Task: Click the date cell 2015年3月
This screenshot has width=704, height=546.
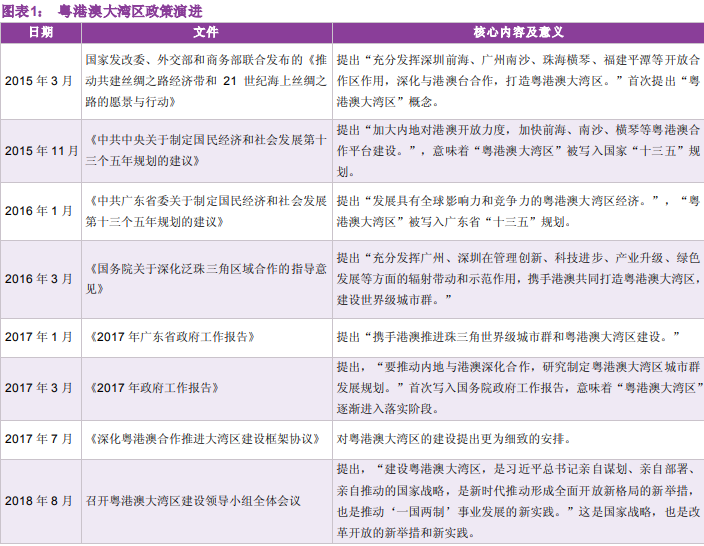Action: (x=39, y=81)
